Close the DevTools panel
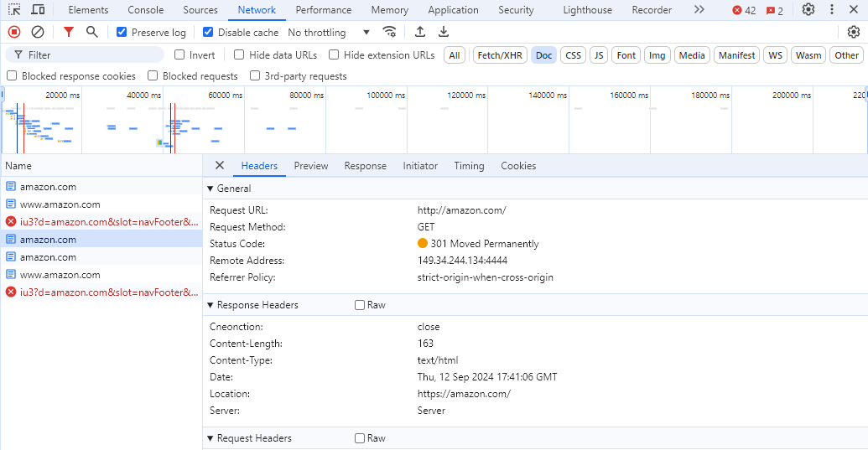The width and height of the screenshot is (868, 450). tap(854, 9)
